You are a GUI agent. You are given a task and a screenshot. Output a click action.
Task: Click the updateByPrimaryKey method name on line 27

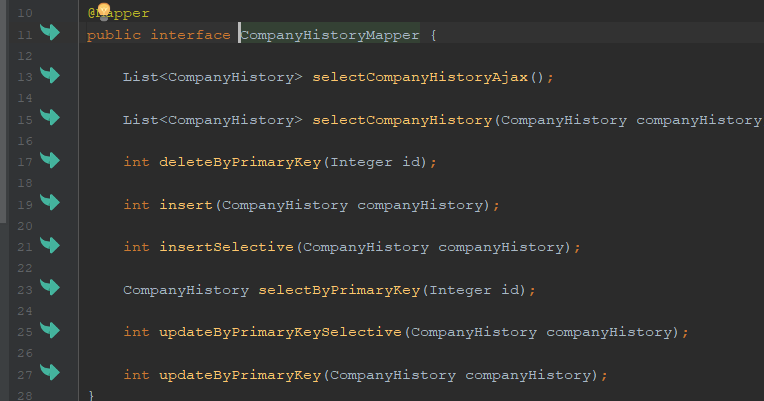click(240, 375)
